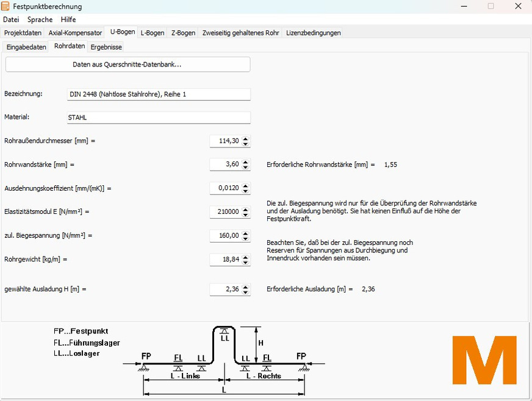Click the Rohraußendurchmesser value field
The height and width of the screenshot is (401, 532).
coord(225,141)
